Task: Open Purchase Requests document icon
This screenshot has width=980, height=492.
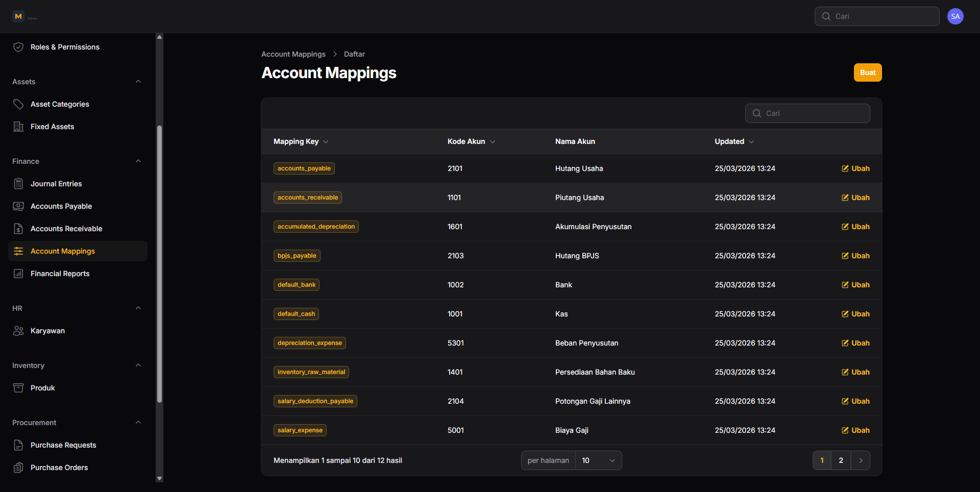Action: pos(18,445)
